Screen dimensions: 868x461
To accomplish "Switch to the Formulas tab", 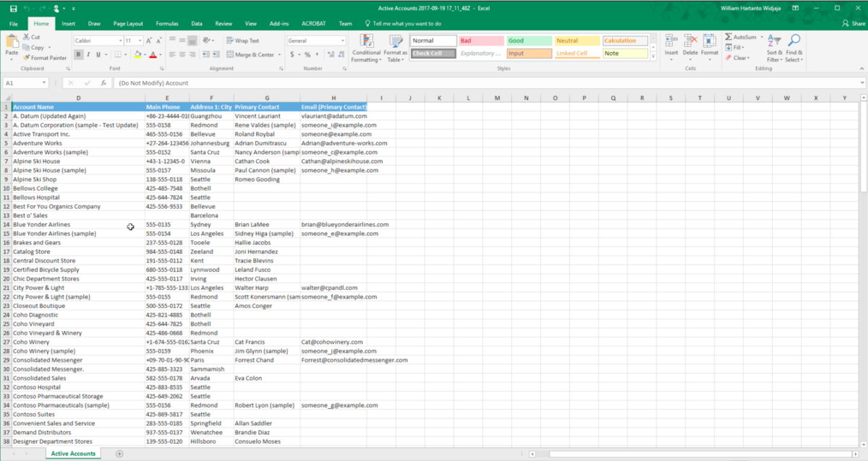I will click(x=167, y=24).
